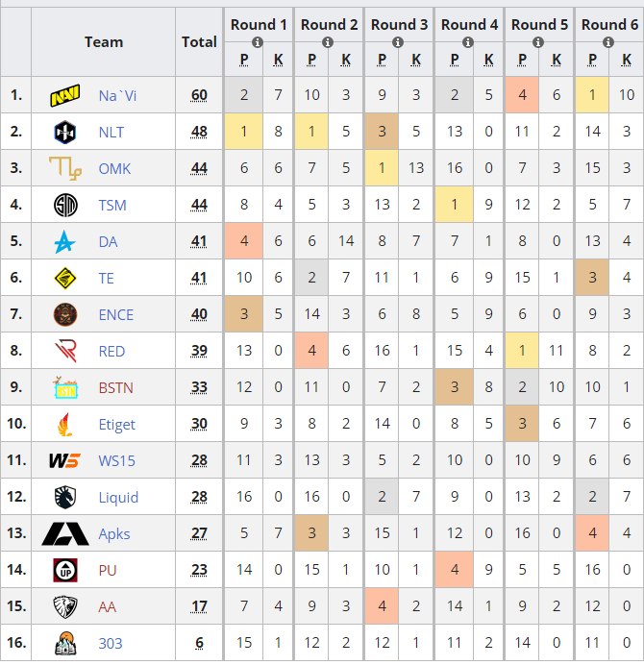Click the Team column header
This screenshot has height=665, width=644.
(x=104, y=42)
